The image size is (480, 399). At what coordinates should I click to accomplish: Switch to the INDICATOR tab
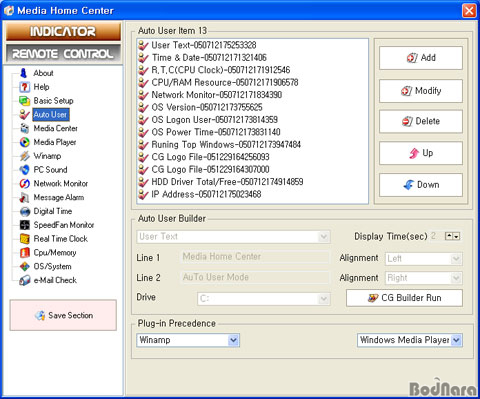pos(63,32)
